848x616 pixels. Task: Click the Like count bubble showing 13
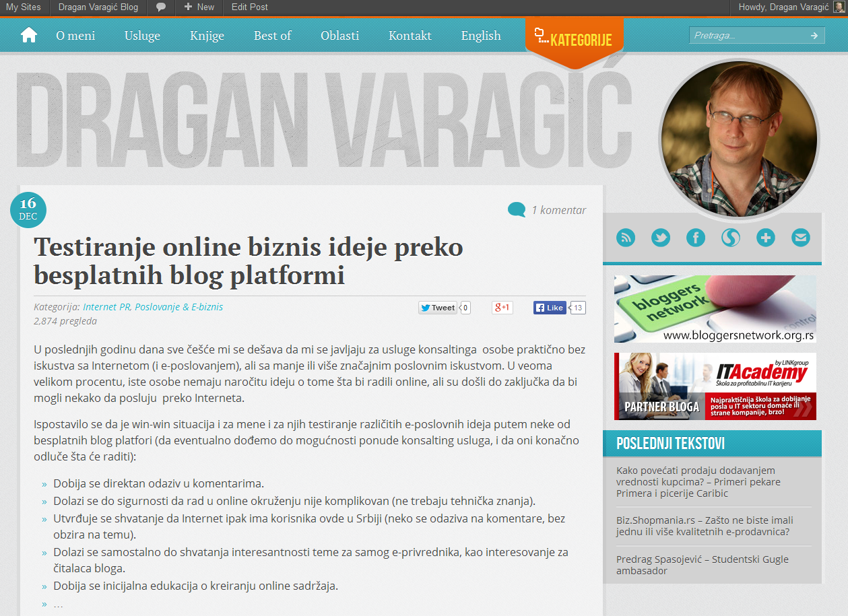click(x=578, y=308)
